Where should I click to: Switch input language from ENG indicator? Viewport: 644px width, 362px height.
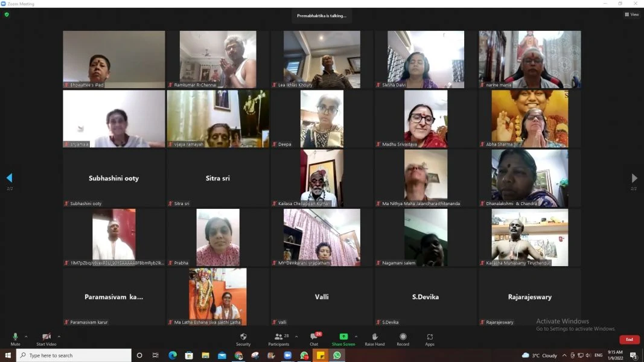point(598,355)
